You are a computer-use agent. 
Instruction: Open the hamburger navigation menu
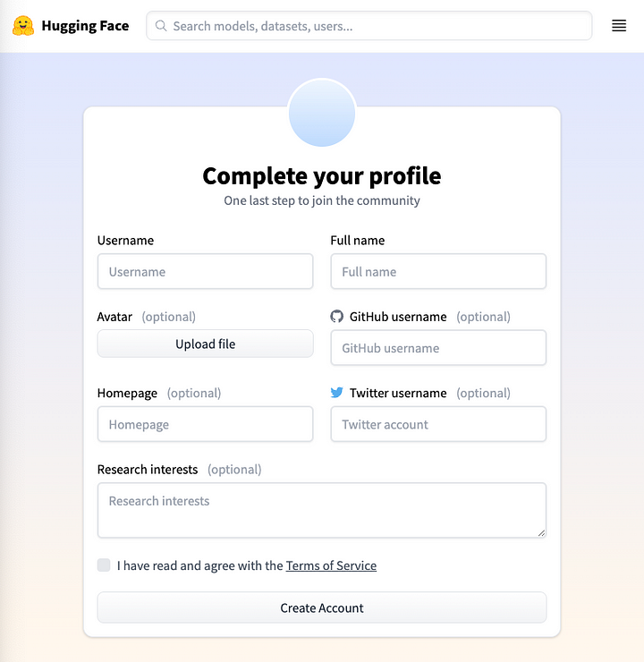(619, 26)
